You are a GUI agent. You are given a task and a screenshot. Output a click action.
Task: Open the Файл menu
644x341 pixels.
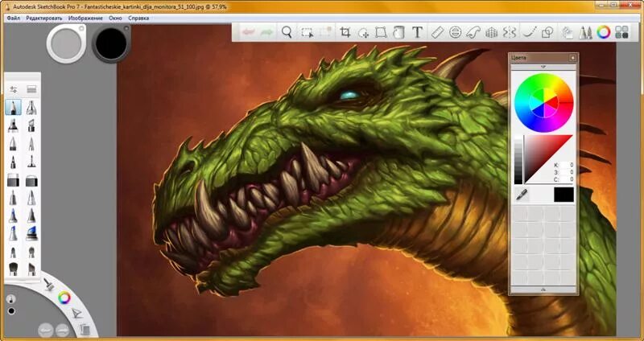pyautogui.click(x=14, y=18)
